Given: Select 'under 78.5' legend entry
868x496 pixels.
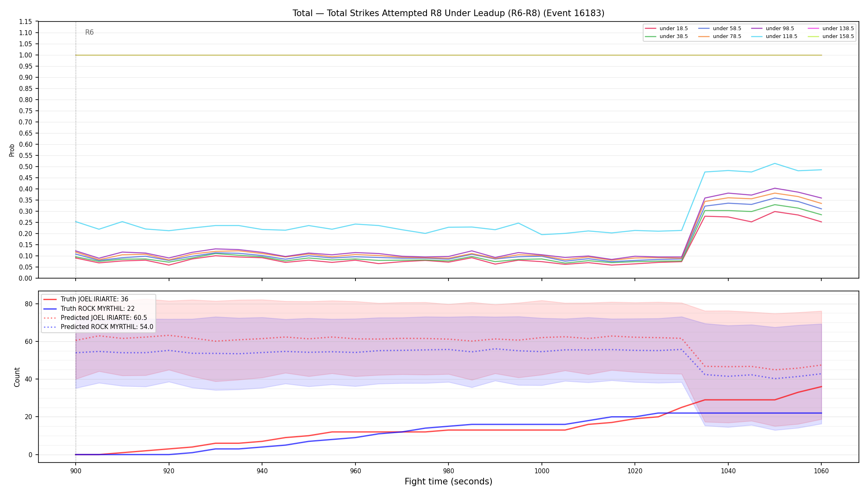Looking at the screenshot, I should coord(720,36).
